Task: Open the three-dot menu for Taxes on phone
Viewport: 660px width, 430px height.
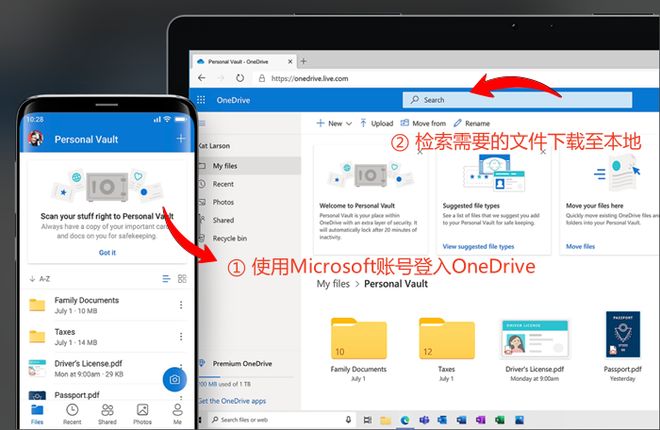Action: point(181,337)
